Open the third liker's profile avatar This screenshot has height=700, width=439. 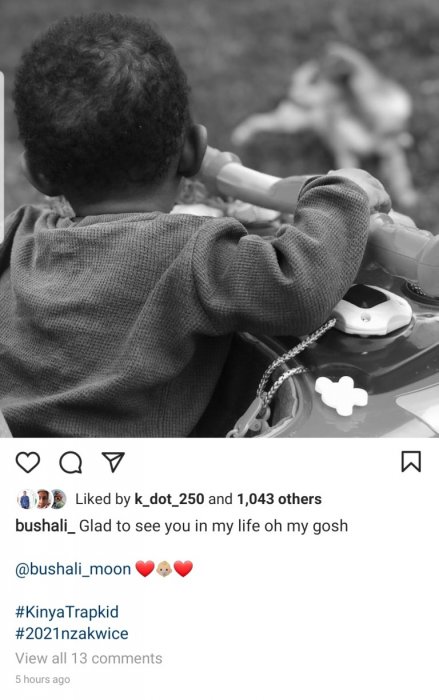[x=58, y=499]
